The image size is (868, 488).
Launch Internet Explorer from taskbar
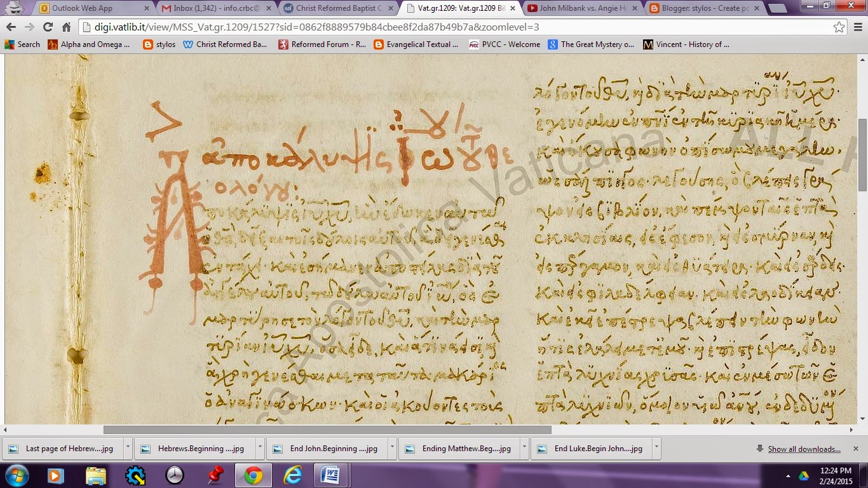coord(293,475)
